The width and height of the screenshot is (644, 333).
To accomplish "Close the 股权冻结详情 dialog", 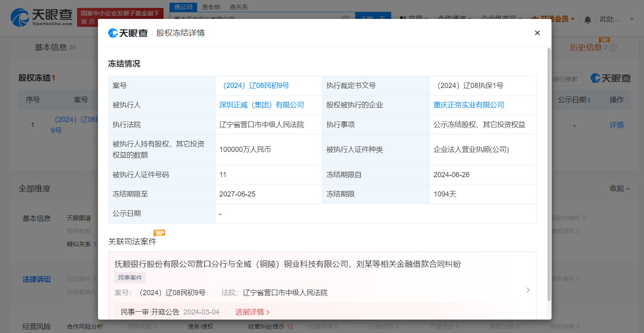I will click(537, 33).
